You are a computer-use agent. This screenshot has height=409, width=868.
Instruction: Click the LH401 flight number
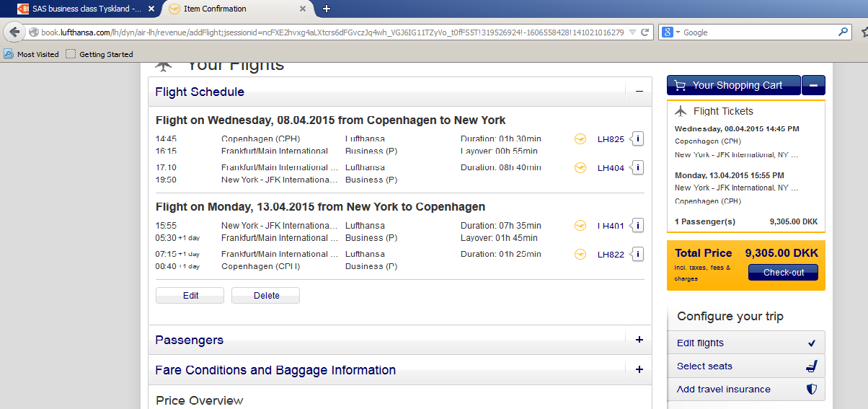(611, 226)
